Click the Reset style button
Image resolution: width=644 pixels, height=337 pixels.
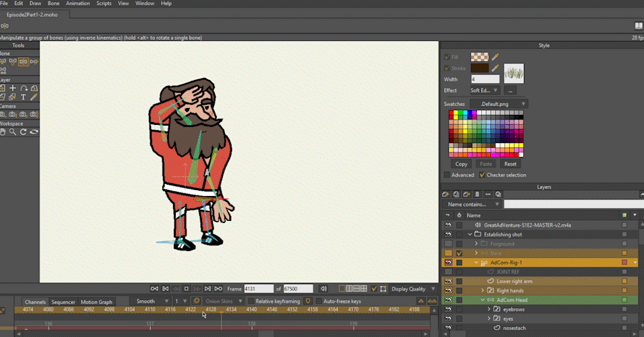tap(511, 164)
